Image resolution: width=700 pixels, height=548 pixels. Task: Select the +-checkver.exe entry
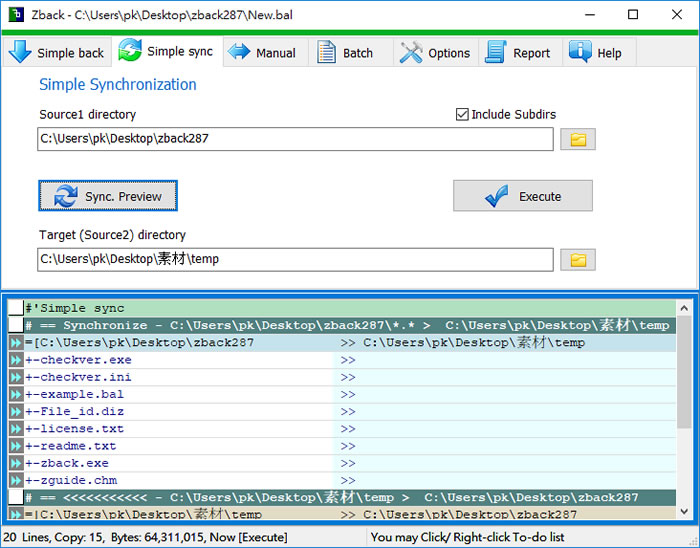tap(78, 360)
